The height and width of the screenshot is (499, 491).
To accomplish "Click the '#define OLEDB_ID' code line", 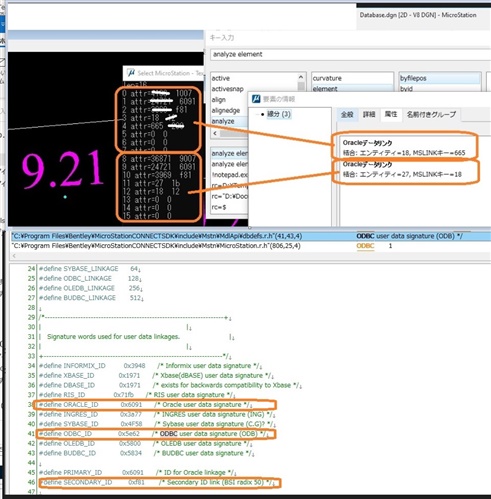I will (145, 444).
